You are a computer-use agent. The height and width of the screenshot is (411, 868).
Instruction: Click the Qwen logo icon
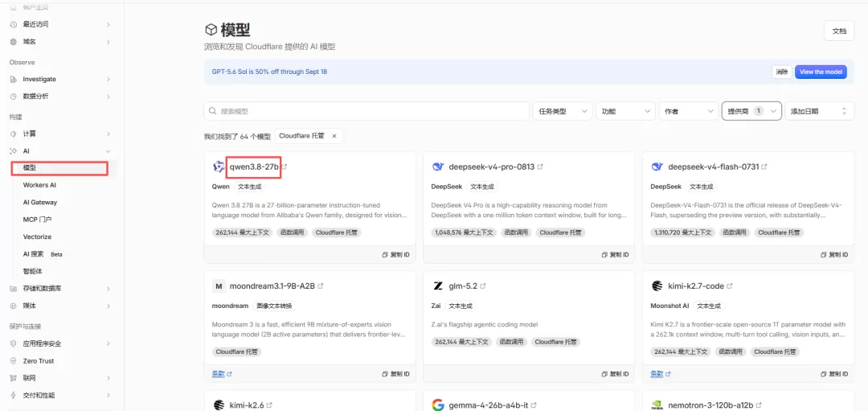(x=219, y=166)
